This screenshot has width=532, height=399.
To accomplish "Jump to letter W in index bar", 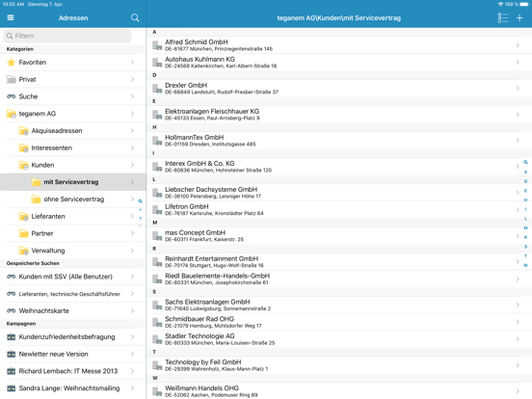I will [525, 265].
